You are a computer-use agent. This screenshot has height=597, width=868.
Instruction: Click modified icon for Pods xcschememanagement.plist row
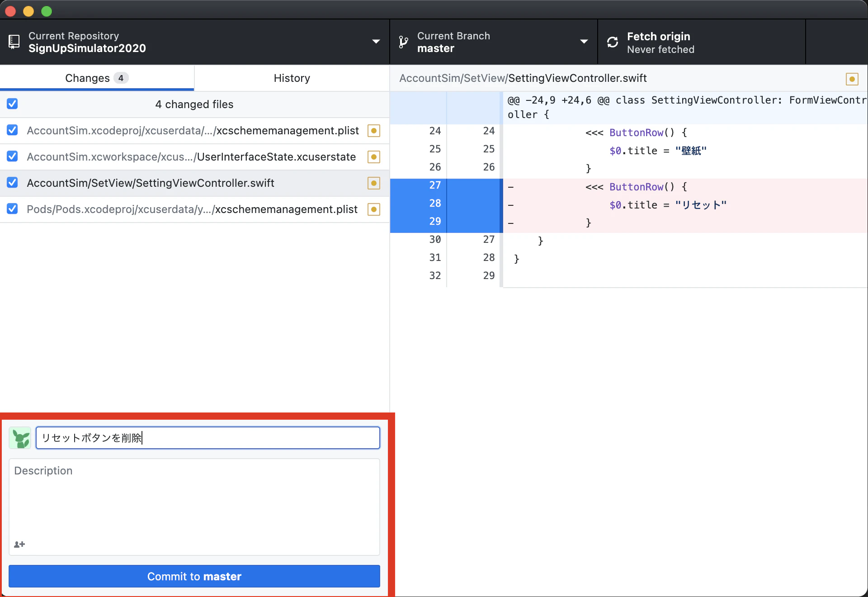374,209
